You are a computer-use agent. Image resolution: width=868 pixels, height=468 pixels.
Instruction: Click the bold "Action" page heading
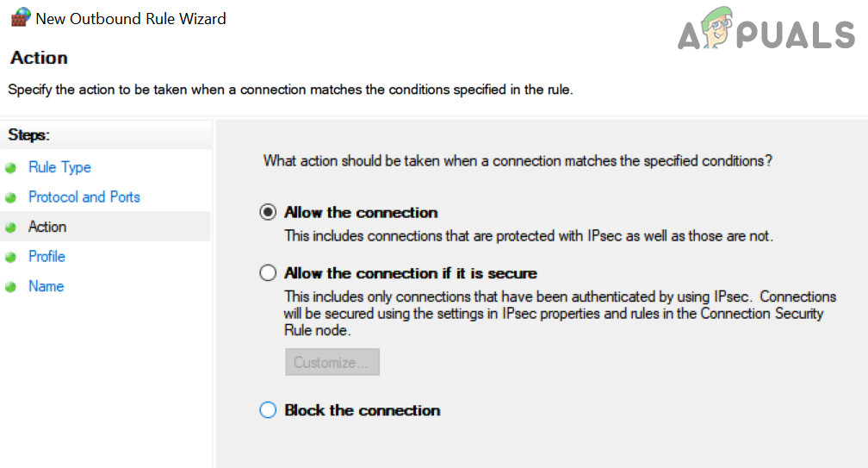click(x=39, y=58)
